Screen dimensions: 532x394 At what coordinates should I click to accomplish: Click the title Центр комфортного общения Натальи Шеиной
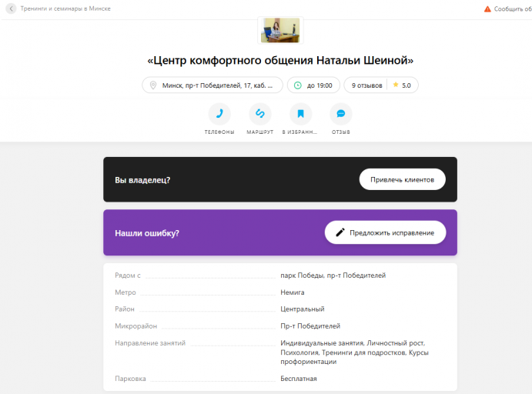pos(280,60)
